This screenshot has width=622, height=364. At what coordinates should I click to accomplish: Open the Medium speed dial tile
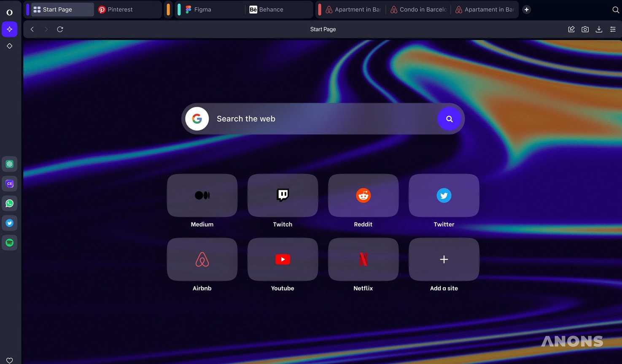click(x=202, y=195)
